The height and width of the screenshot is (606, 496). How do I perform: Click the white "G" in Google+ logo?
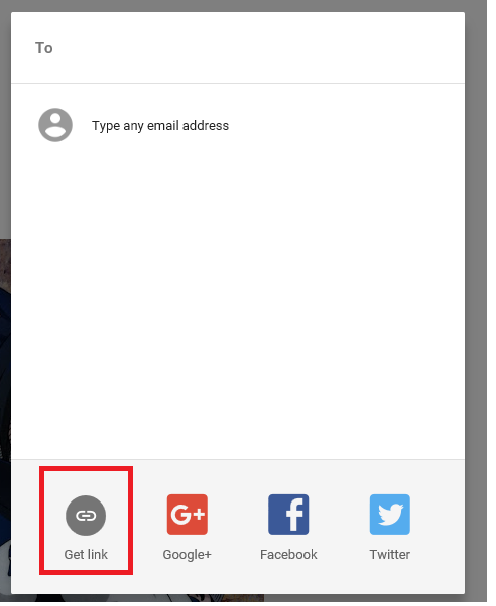[180, 514]
